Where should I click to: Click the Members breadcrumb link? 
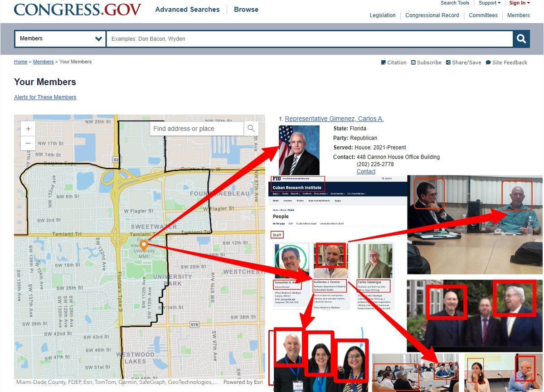[x=44, y=62]
